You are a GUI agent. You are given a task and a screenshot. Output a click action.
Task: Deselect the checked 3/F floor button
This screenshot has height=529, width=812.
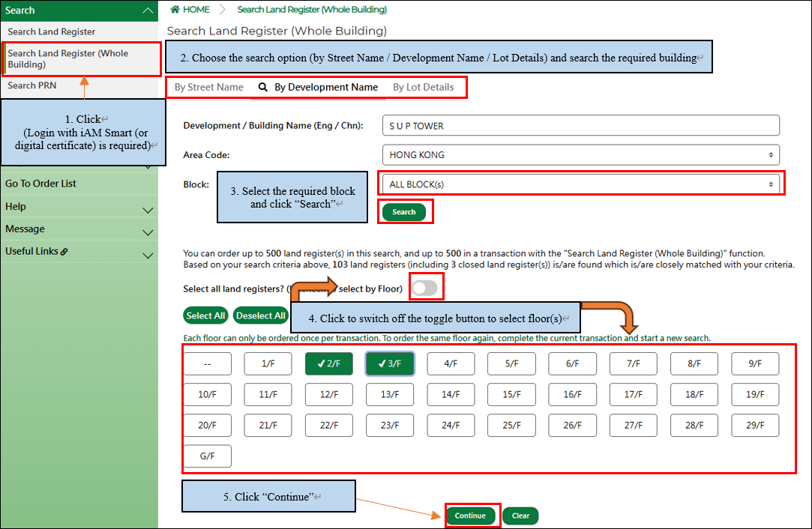click(x=390, y=363)
